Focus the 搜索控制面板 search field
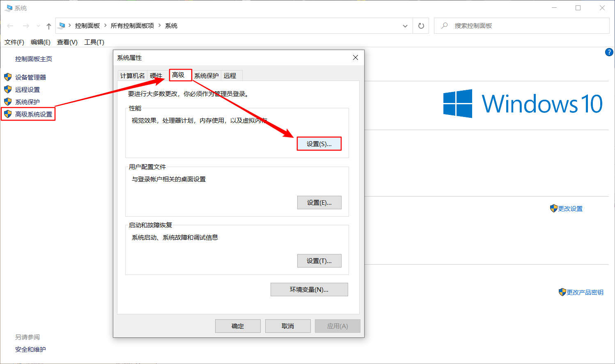The width and height of the screenshot is (615, 364). [x=521, y=25]
